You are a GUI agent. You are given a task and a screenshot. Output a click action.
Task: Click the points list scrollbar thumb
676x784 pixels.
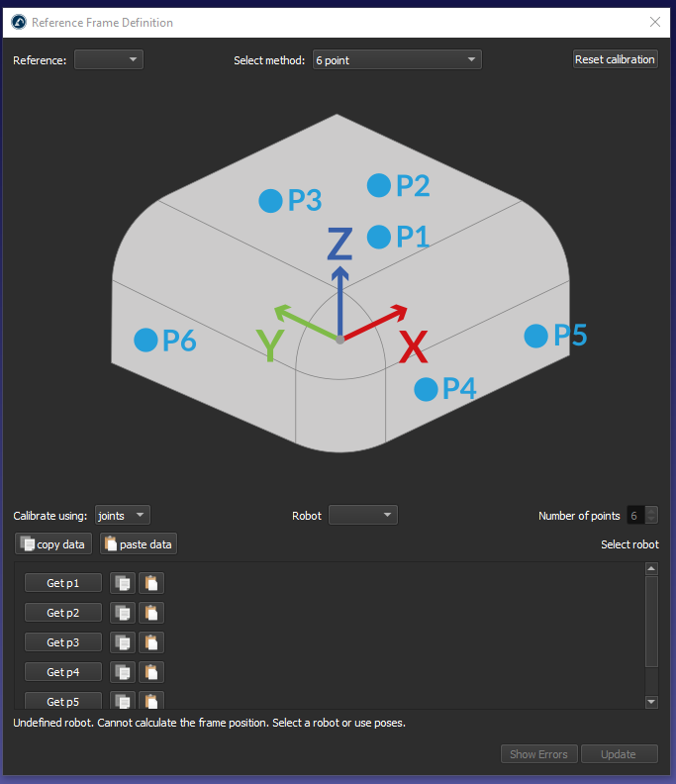point(651,622)
